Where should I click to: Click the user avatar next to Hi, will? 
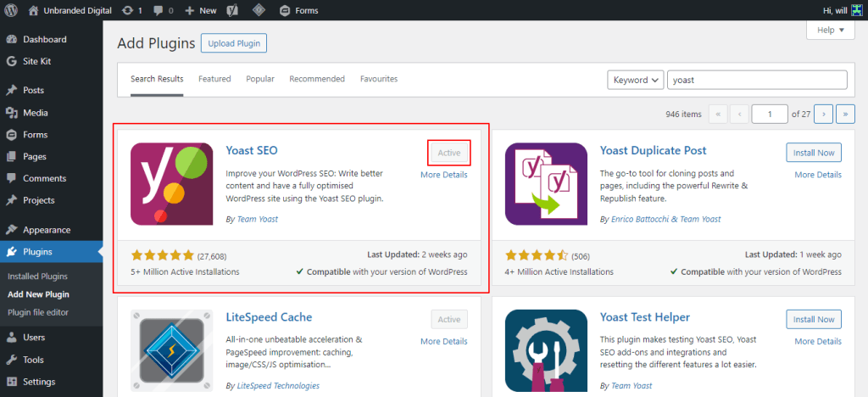point(857,10)
